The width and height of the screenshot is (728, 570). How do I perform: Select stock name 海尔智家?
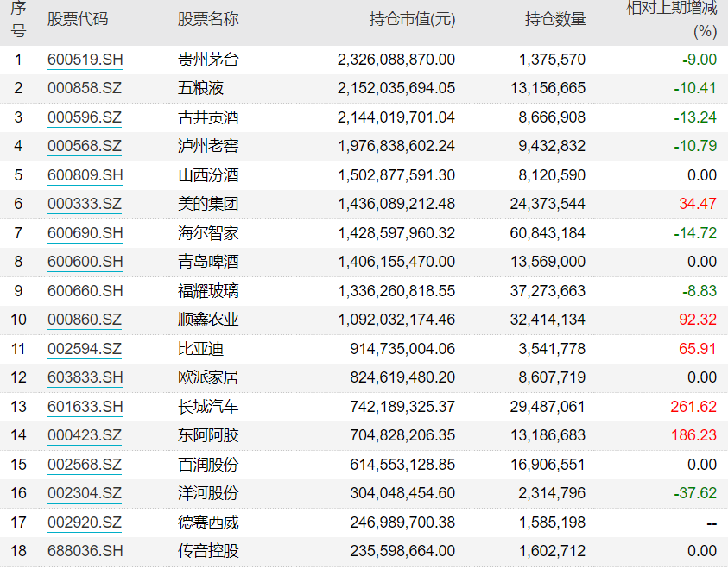coord(208,233)
